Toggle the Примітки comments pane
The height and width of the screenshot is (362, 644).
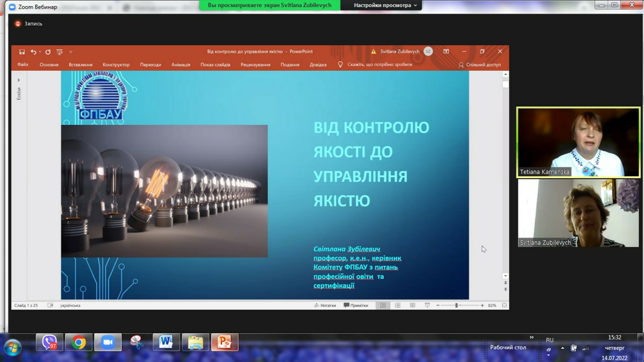click(x=356, y=306)
